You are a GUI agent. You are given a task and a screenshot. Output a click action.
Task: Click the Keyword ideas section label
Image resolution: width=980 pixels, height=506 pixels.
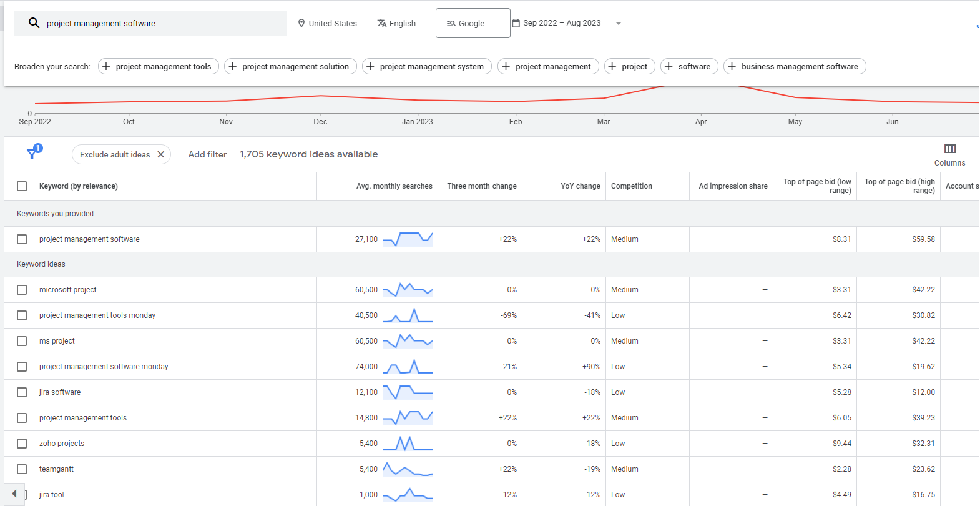(41, 264)
